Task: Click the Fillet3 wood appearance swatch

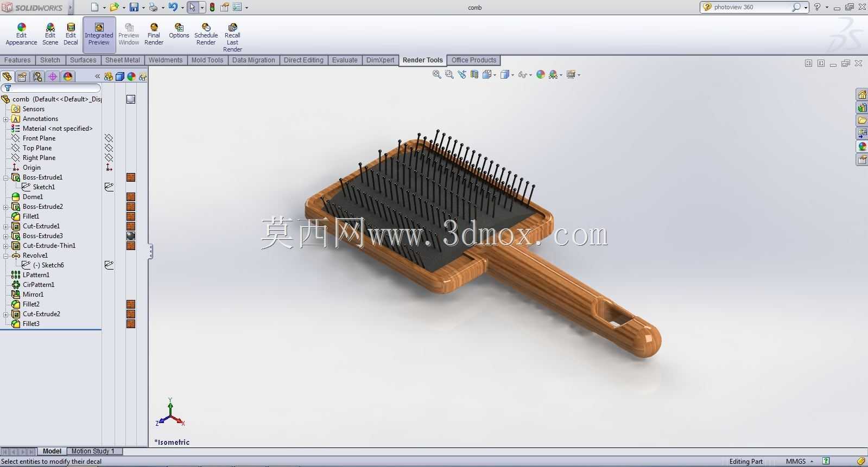Action: click(x=131, y=324)
